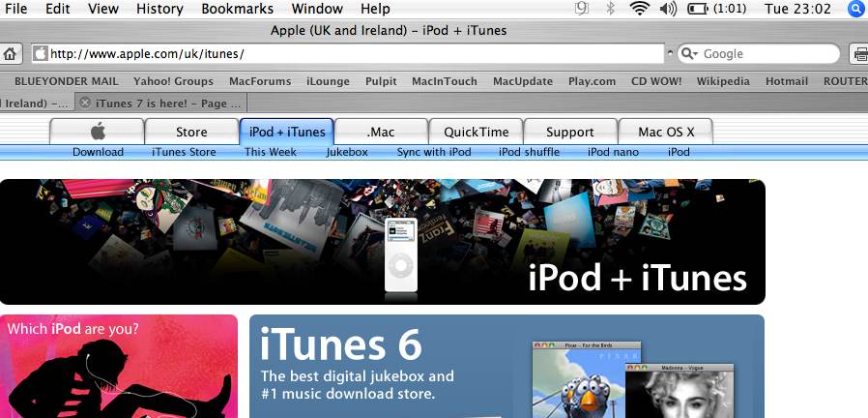Click the 'iPod + iTunes' banner title text
Image resolution: width=868 pixels, height=418 pixels.
click(x=637, y=278)
